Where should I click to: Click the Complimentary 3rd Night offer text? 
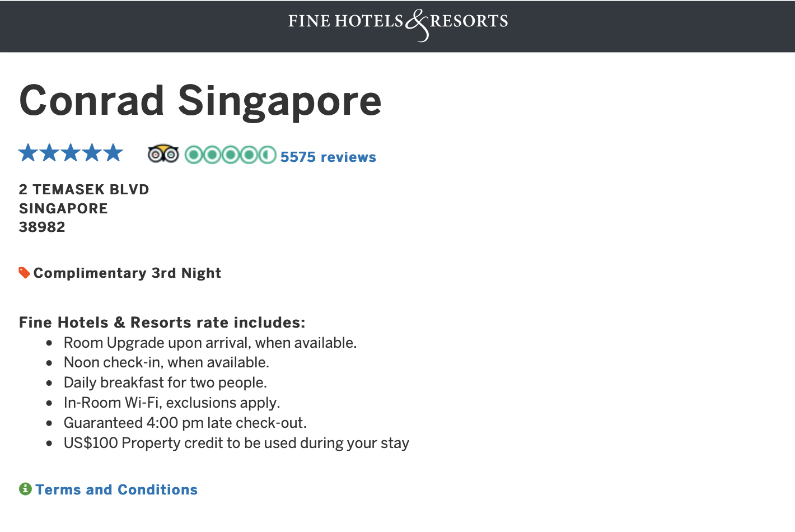tap(127, 273)
